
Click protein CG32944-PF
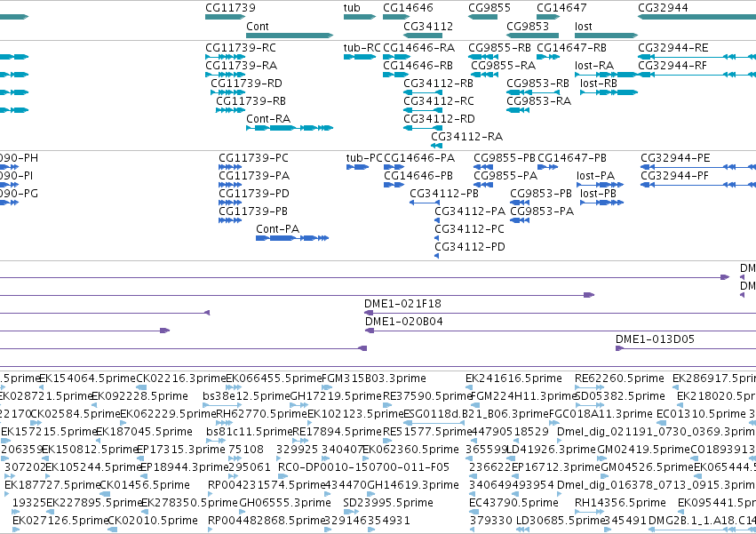pyautogui.click(x=698, y=185)
